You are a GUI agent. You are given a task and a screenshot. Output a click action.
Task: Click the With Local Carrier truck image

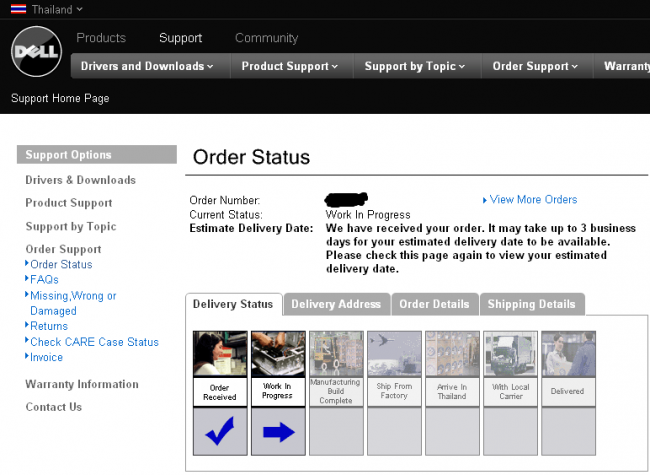[510, 354]
